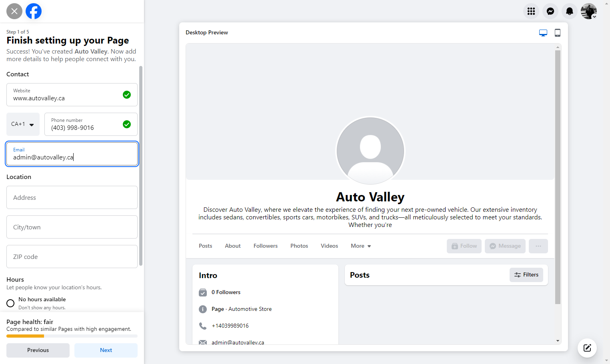Click the Next button
Viewport: 610px width, 364px height.
106,350
